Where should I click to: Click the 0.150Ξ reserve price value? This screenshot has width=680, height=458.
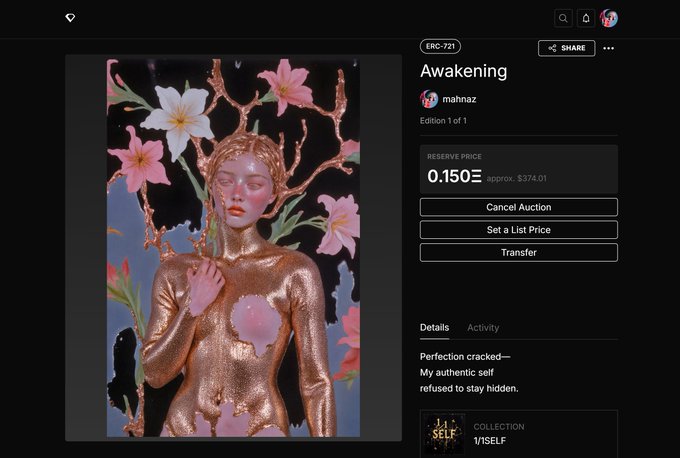(454, 176)
